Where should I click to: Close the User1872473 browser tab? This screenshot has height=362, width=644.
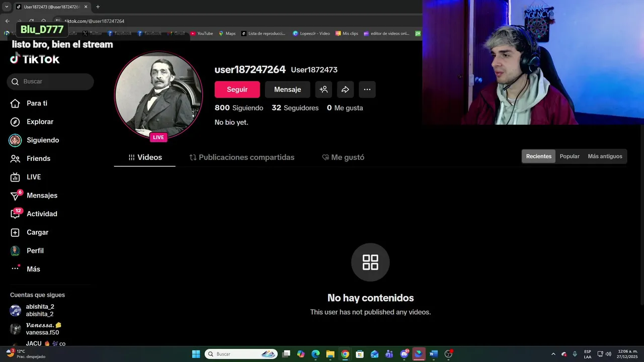click(86, 7)
